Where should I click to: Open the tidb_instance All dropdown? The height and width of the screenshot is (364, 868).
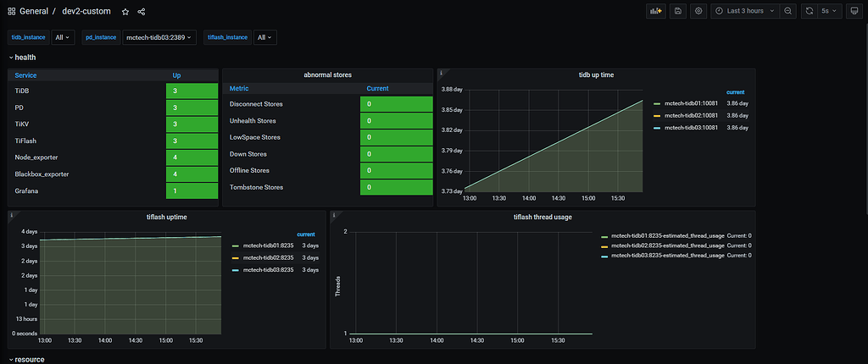point(64,37)
